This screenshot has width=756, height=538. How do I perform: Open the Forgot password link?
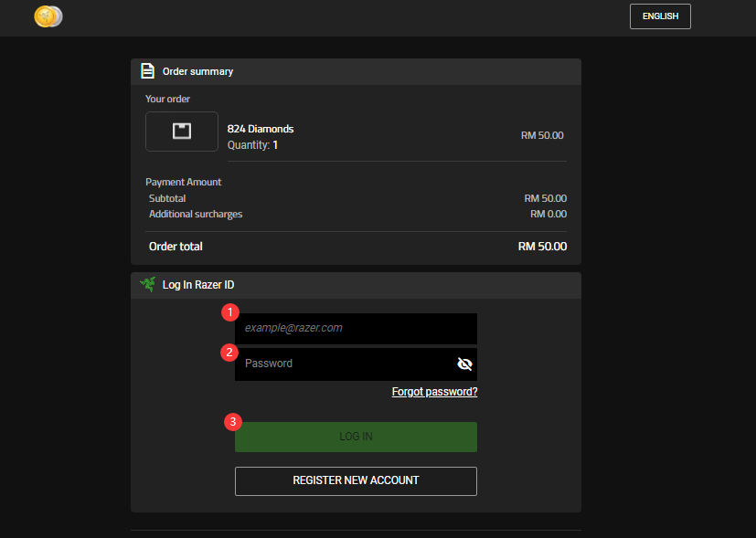click(x=434, y=392)
